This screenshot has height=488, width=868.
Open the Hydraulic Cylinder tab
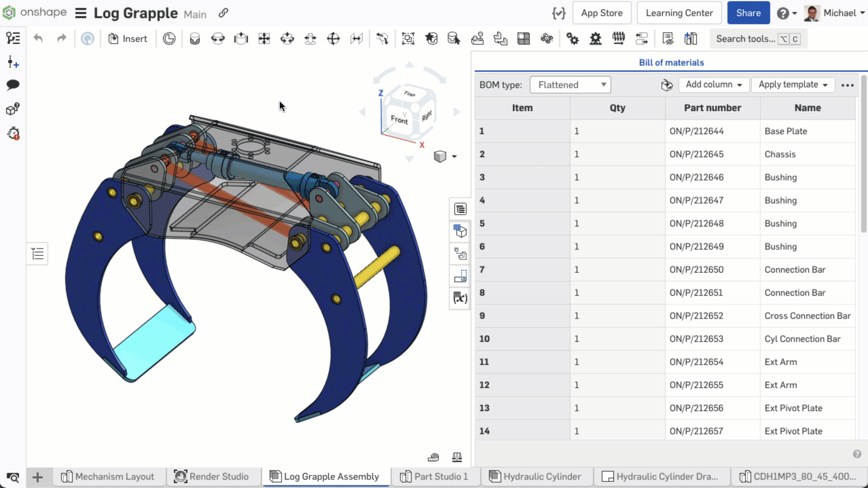point(535,477)
